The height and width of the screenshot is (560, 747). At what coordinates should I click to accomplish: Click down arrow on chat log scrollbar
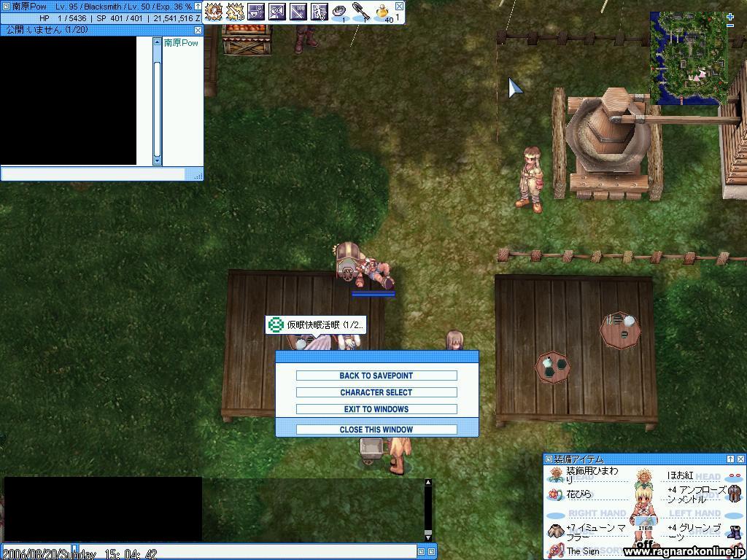tap(427, 538)
